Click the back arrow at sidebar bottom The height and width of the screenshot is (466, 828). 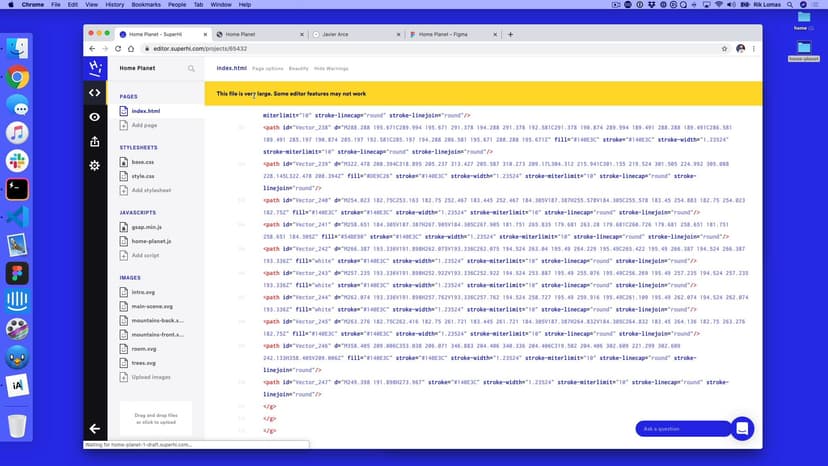click(x=94, y=429)
